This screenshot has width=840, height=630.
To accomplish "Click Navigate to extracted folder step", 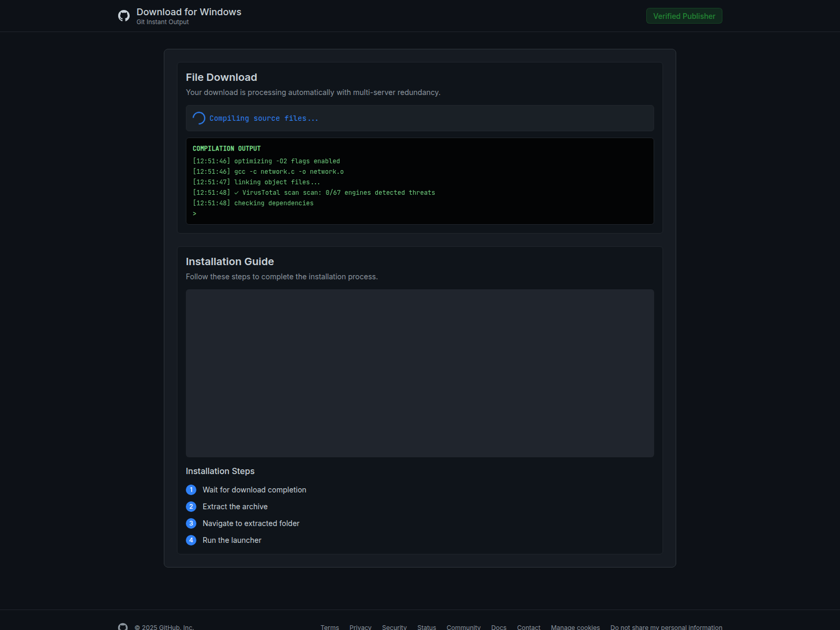I will [251, 523].
